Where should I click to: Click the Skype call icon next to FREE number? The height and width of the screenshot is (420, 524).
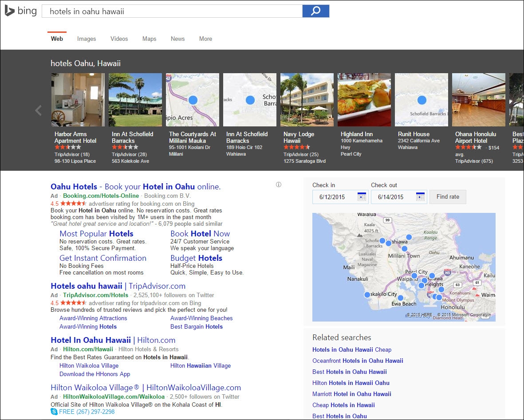pos(54,412)
